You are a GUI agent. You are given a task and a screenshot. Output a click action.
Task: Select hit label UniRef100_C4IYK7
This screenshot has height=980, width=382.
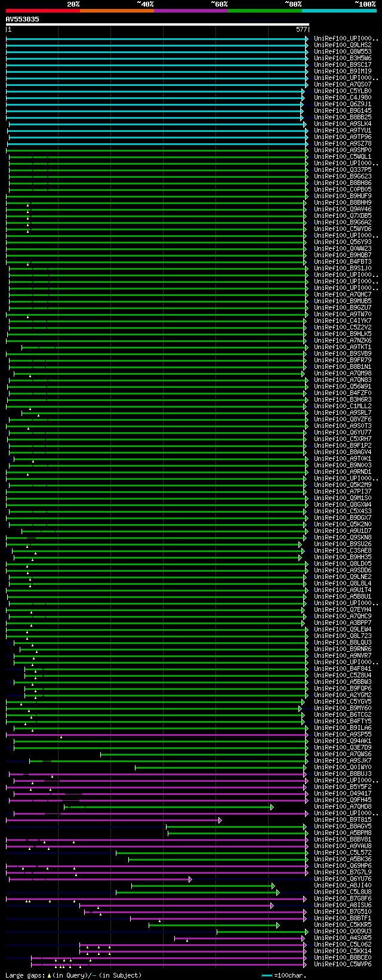(343, 320)
